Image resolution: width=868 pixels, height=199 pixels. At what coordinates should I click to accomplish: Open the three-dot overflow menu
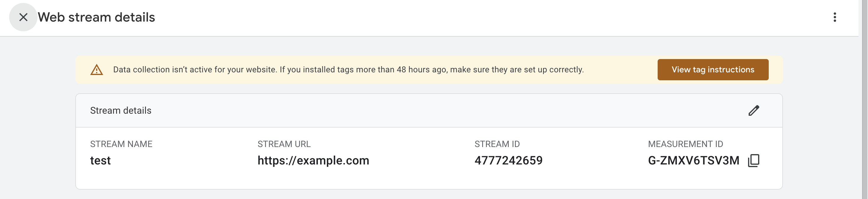[835, 17]
